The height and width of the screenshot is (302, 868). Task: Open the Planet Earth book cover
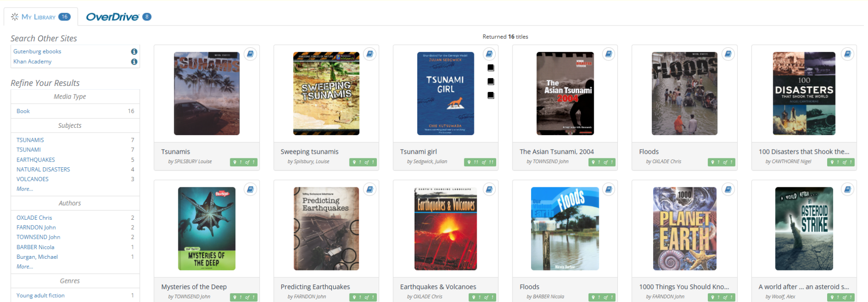click(x=684, y=229)
